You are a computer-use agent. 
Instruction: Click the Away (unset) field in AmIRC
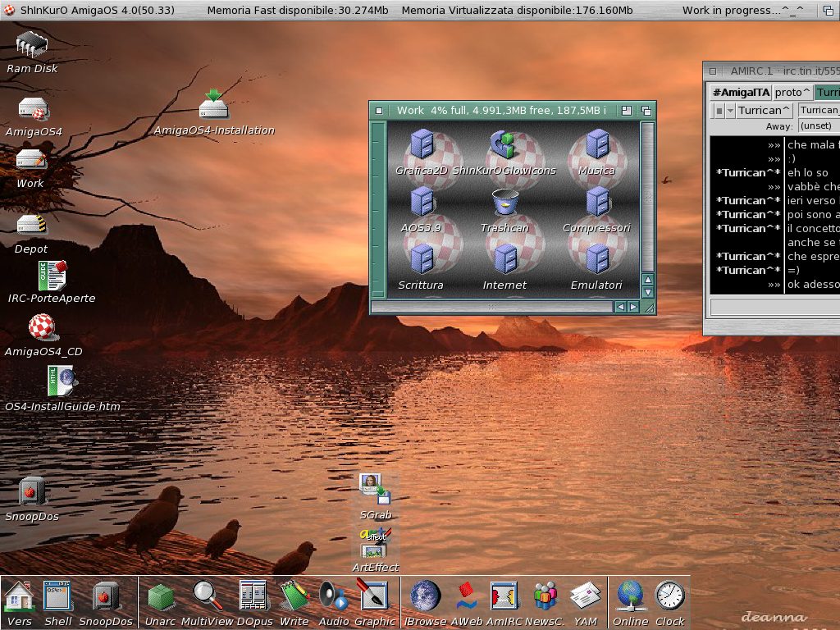point(819,126)
